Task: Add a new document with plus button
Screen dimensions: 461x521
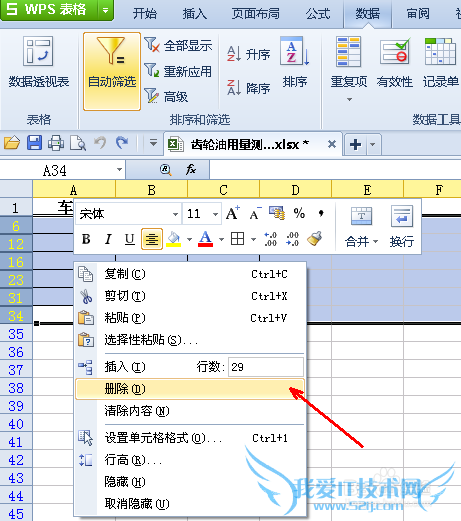Action: coord(355,145)
